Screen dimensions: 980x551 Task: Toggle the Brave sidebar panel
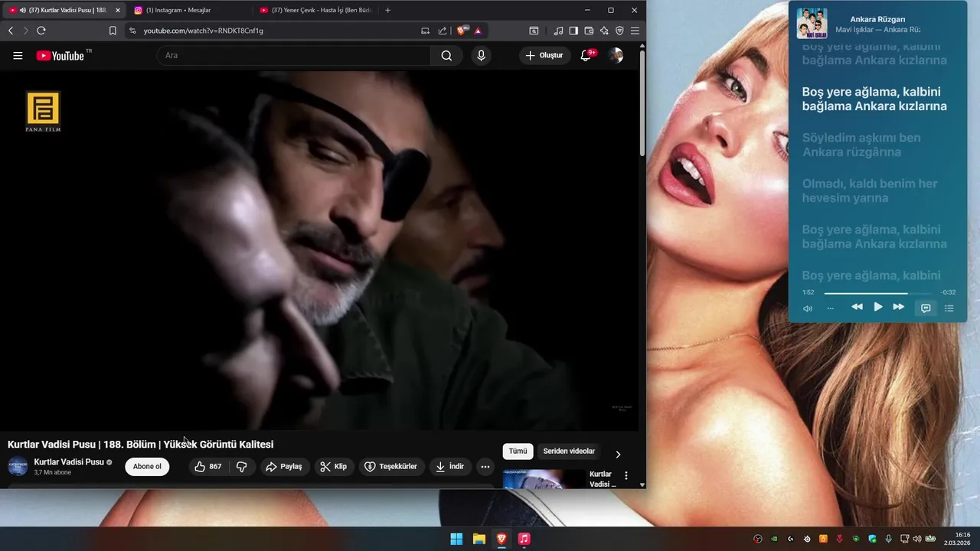click(x=573, y=31)
